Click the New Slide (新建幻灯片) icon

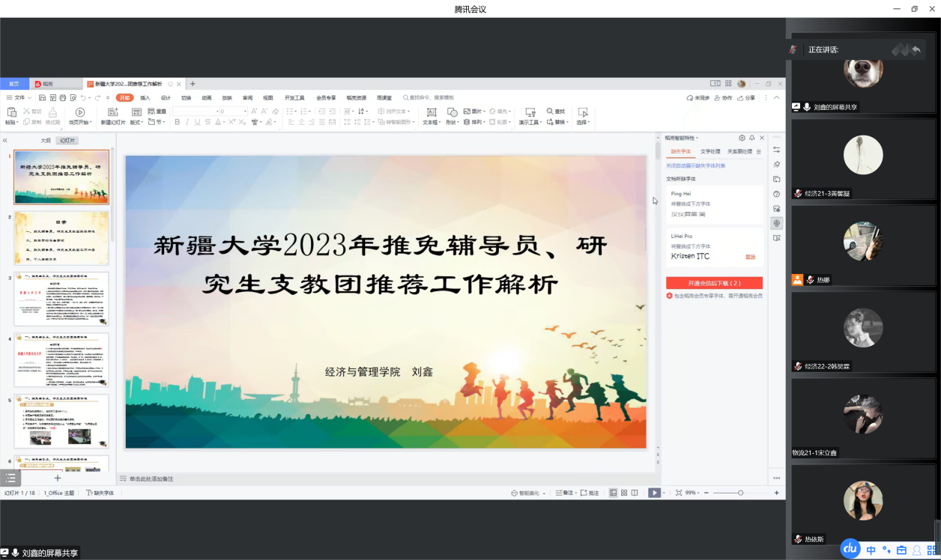(112, 112)
